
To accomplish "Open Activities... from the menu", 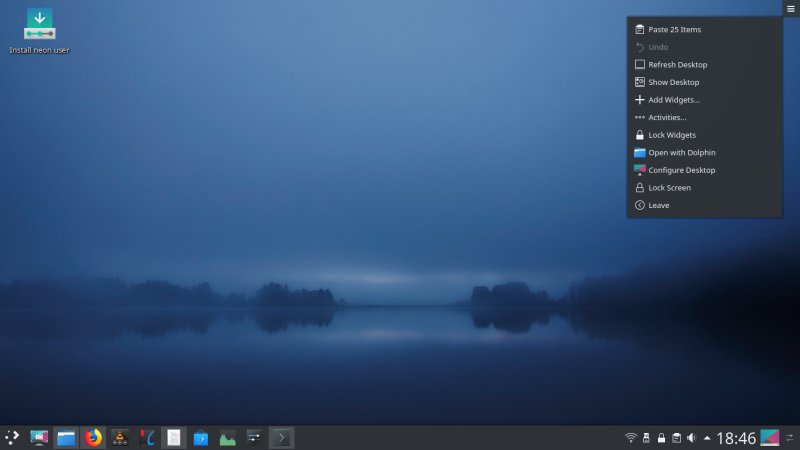I will click(705, 117).
